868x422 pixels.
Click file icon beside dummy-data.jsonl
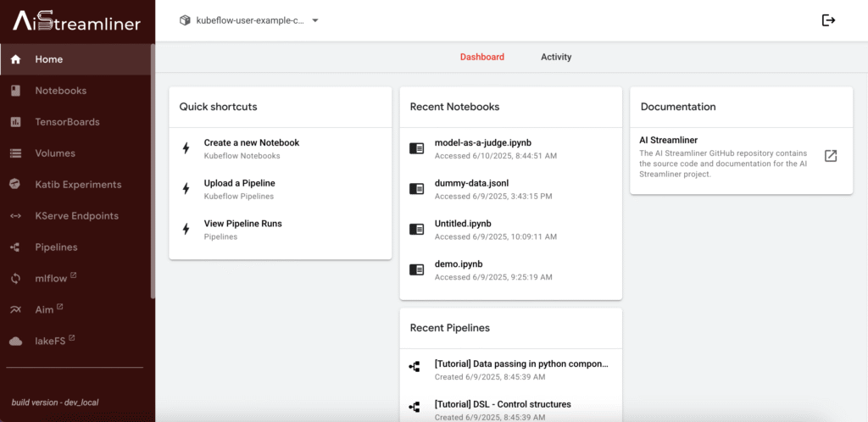416,189
